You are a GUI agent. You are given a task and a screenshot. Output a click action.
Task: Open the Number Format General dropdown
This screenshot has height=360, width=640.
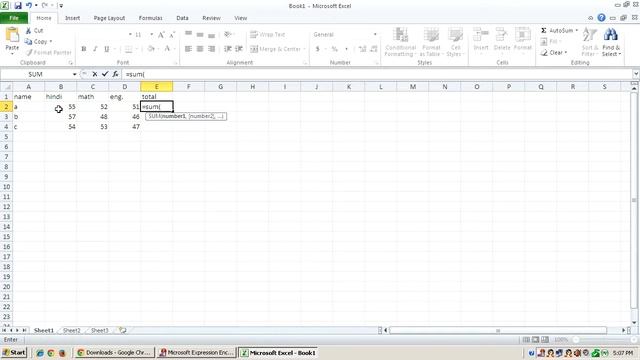click(x=375, y=35)
